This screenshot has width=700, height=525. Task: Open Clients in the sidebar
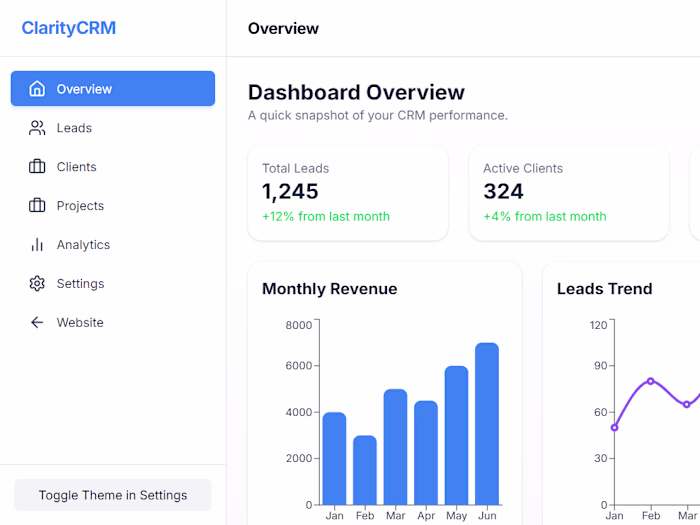click(x=113, y=167)
